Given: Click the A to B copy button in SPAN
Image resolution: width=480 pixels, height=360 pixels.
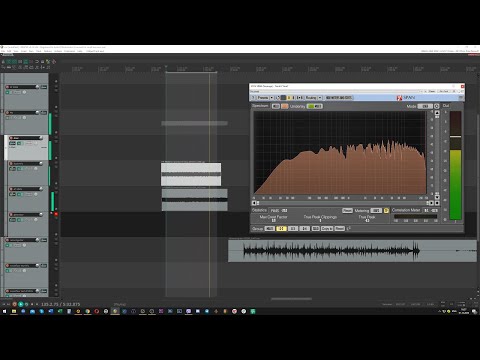Looking at the screenshot, I should coord(299,98).
